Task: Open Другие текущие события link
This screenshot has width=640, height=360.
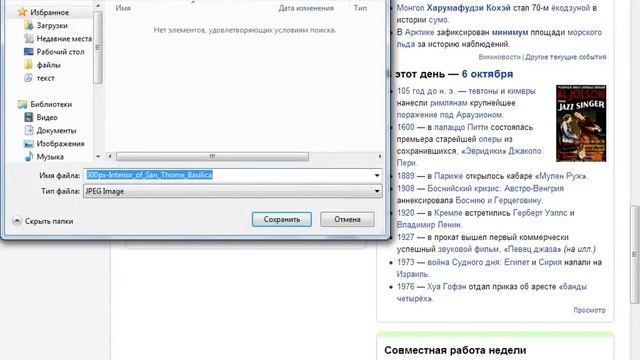Action: [566, 57]
